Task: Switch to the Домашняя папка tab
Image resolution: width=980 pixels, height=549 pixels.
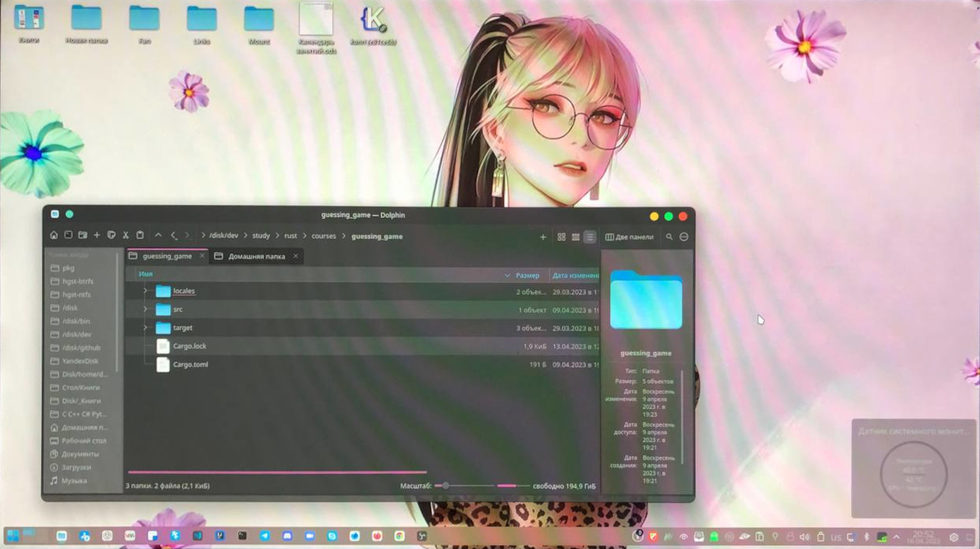Action: 256,257
